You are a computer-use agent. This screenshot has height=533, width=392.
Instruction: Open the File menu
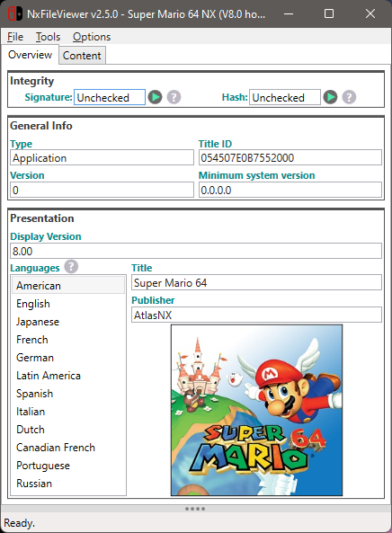click(15, 37)
